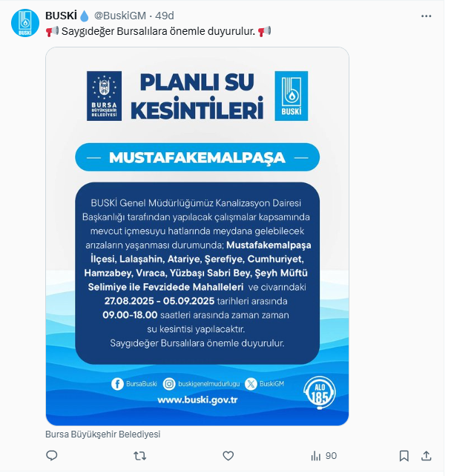Viewport: 454px width, 476px height.
Task: Like the tweet with the heart icon
Action: point(228,456)
